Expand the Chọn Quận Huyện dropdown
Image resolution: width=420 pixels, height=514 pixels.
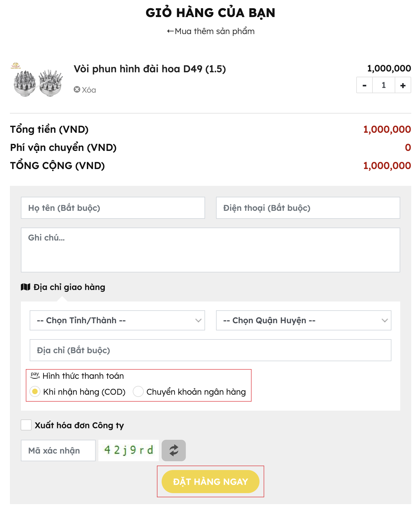[x=303, y=320]
